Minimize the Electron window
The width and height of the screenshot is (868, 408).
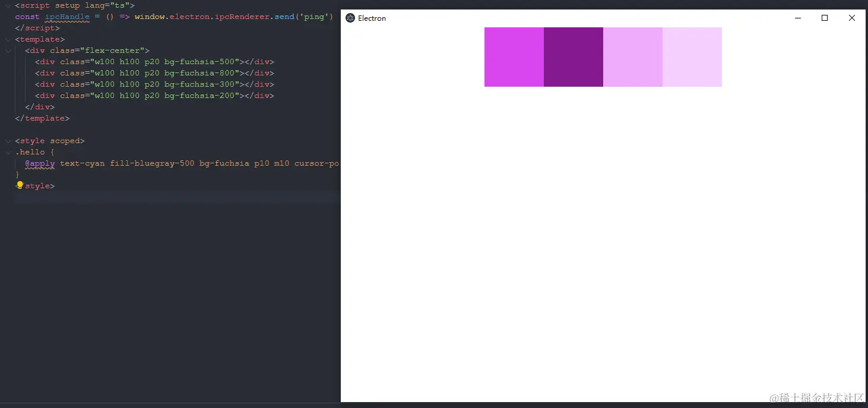click(798, 18)
